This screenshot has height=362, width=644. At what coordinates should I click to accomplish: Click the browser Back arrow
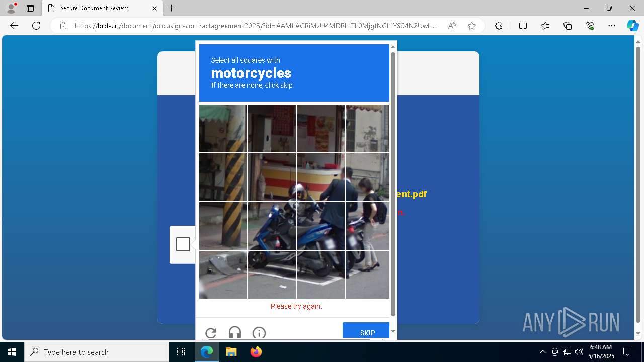14,26
